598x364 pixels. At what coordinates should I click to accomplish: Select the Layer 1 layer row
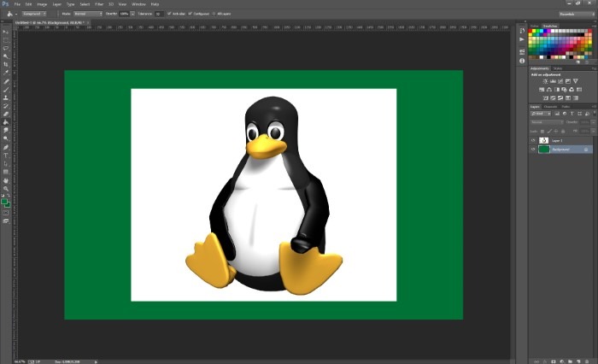560,140
